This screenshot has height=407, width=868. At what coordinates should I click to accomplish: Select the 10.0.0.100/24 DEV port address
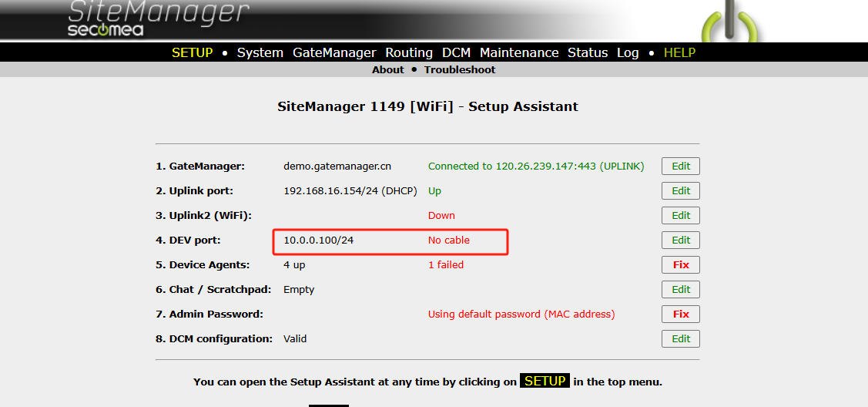pyautogui.click(x=318, y=240)
